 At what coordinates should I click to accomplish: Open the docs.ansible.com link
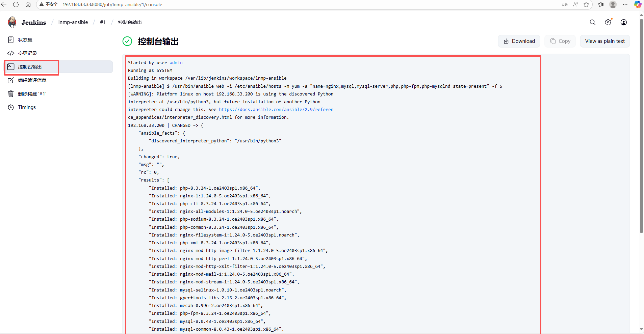tap(276, 110)
